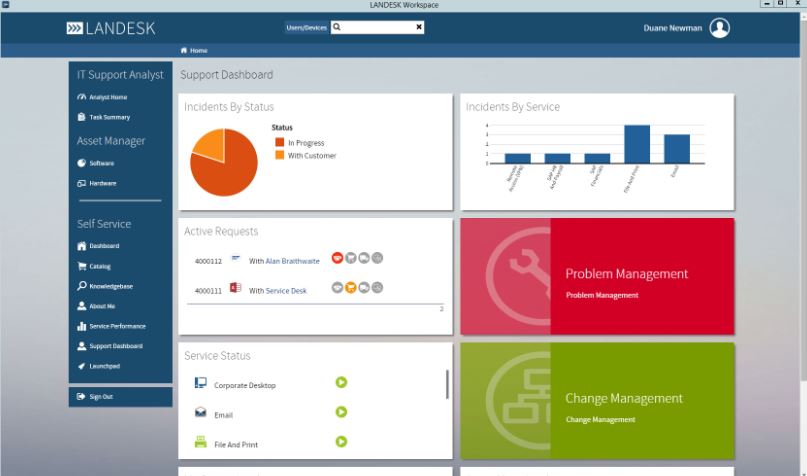Click the Launchpad rocket icon

point(81,366)
